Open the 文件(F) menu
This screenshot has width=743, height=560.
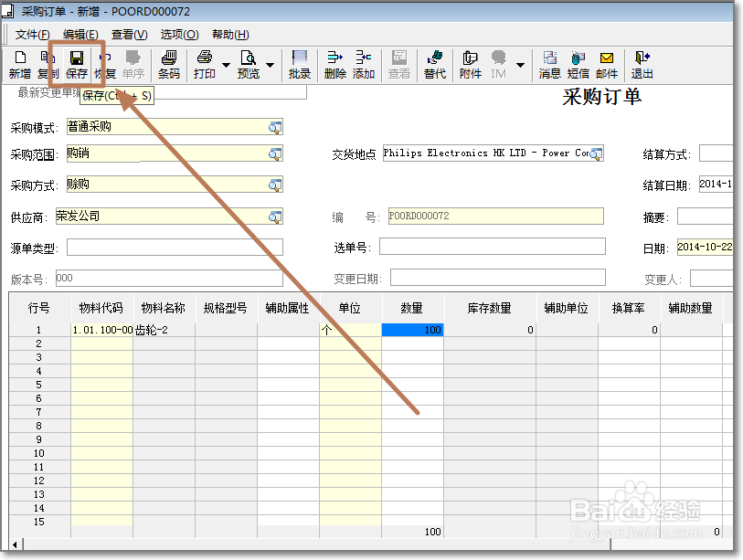click(x=32, y=35)
